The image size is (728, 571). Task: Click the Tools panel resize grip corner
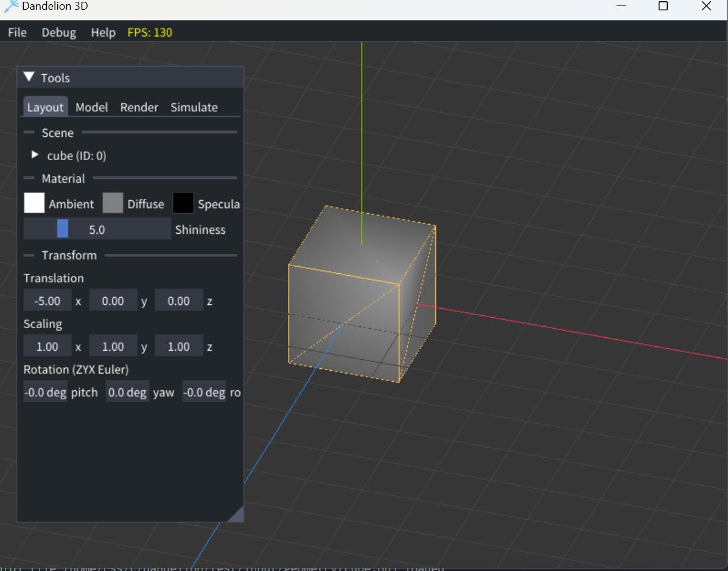tap(237, 514)
